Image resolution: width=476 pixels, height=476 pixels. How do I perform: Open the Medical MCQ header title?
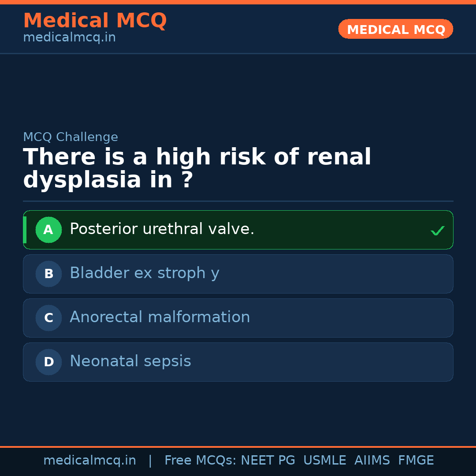click(x=95, y=21)
